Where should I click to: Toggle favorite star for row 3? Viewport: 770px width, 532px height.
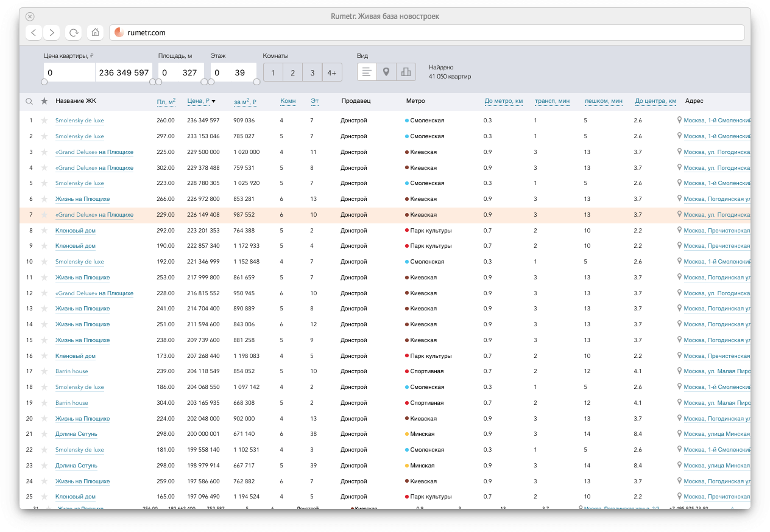[44, 152]
